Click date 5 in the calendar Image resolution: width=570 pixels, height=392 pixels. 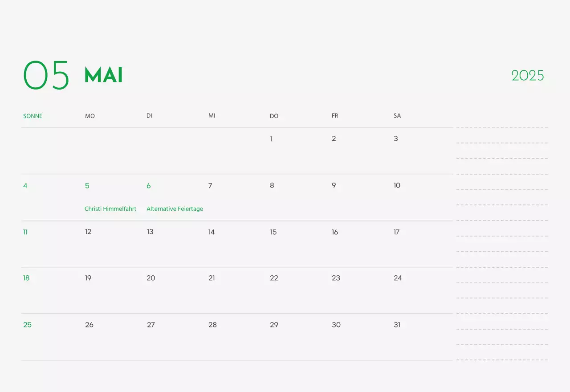click(87, 186)
